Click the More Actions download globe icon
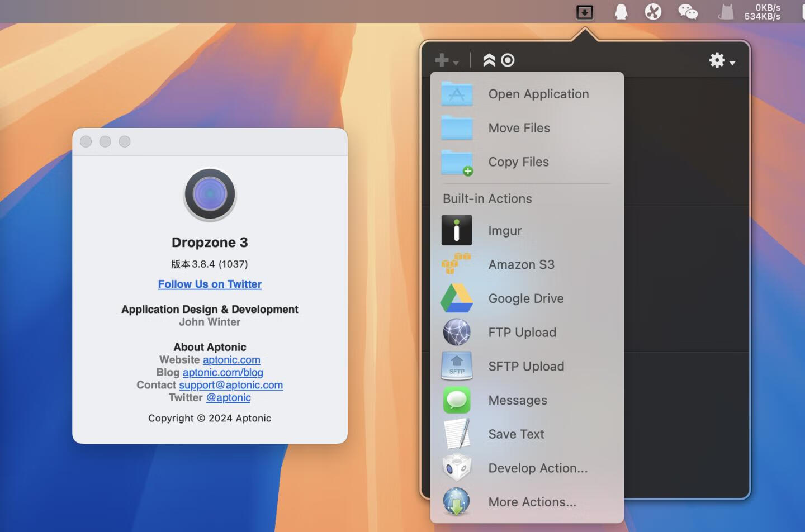The width and height of the screenshot is (805, 532). [457, 501]
